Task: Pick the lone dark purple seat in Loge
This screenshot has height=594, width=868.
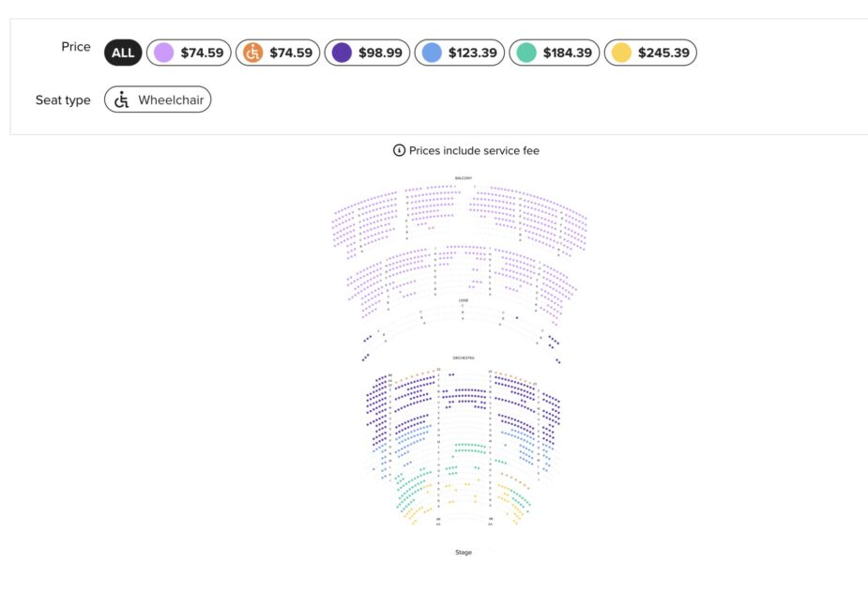Action: click(x=516, y=318)
